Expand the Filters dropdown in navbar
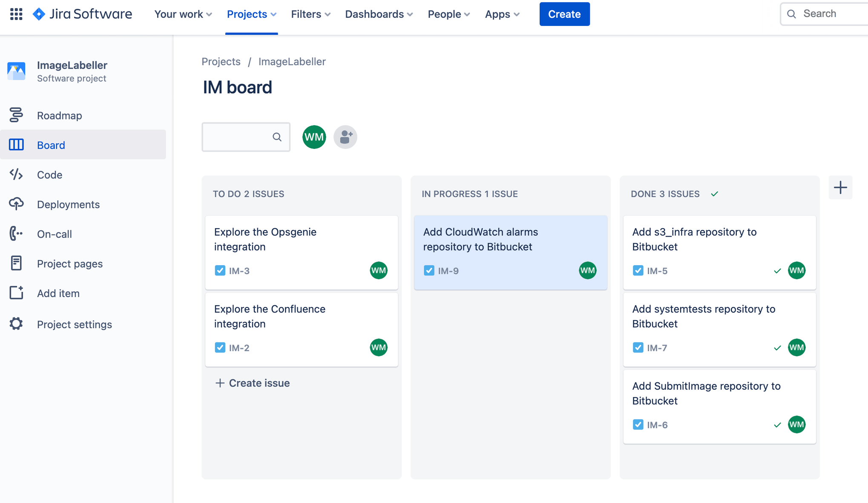The image size is (868, 503). [x=310, y=13]
